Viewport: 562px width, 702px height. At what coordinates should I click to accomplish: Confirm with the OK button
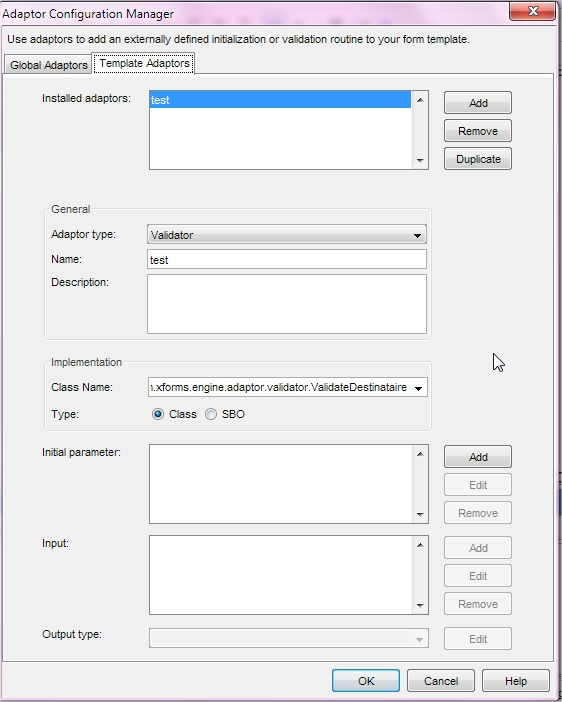366,681
